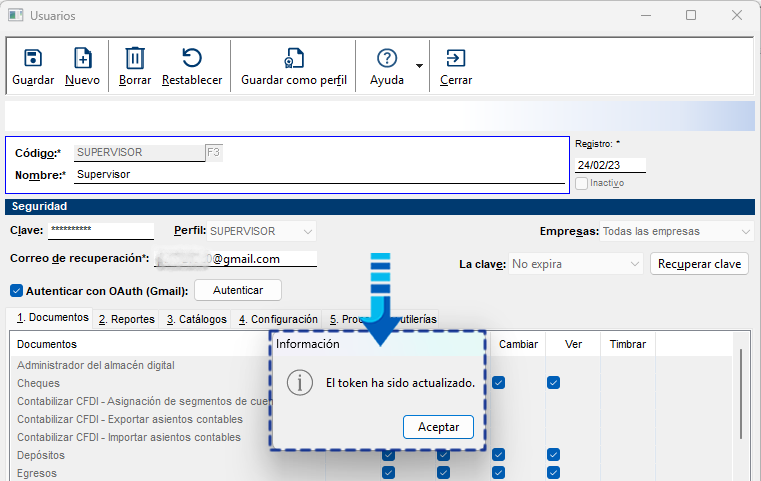
Task: Disable Autenticar con OAuth (Gmail) checkbox
Action: (x=16, y=291)
